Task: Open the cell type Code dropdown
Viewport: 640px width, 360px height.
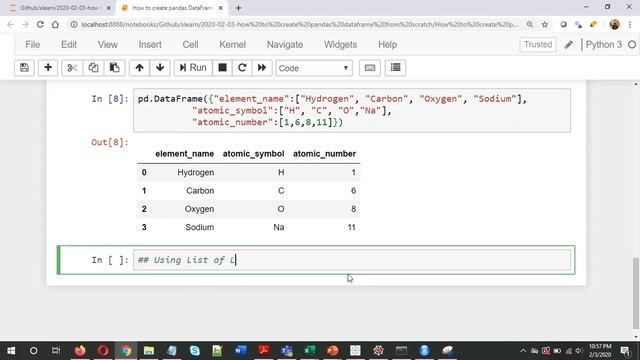Action: [313, 68]
